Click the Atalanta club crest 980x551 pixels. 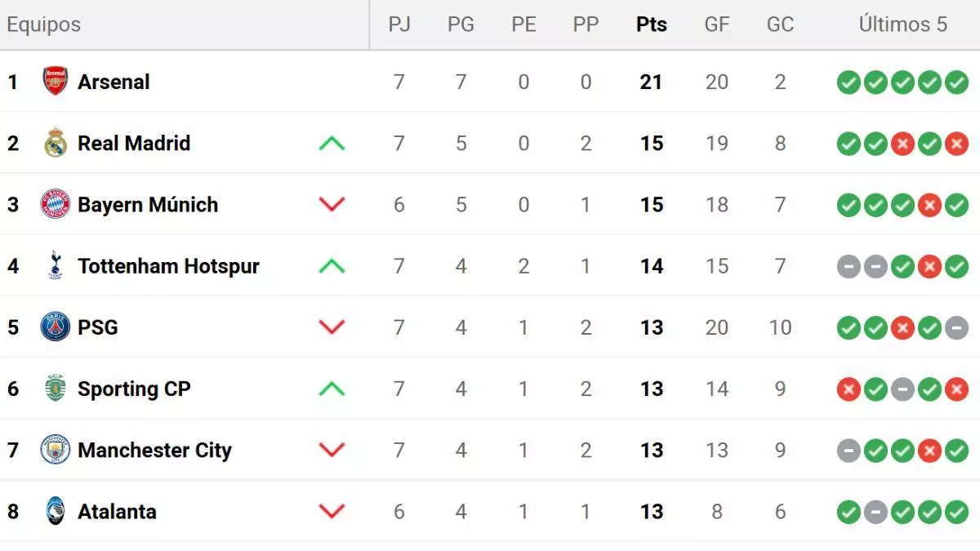pyautogui.click(x=56, y=512)
